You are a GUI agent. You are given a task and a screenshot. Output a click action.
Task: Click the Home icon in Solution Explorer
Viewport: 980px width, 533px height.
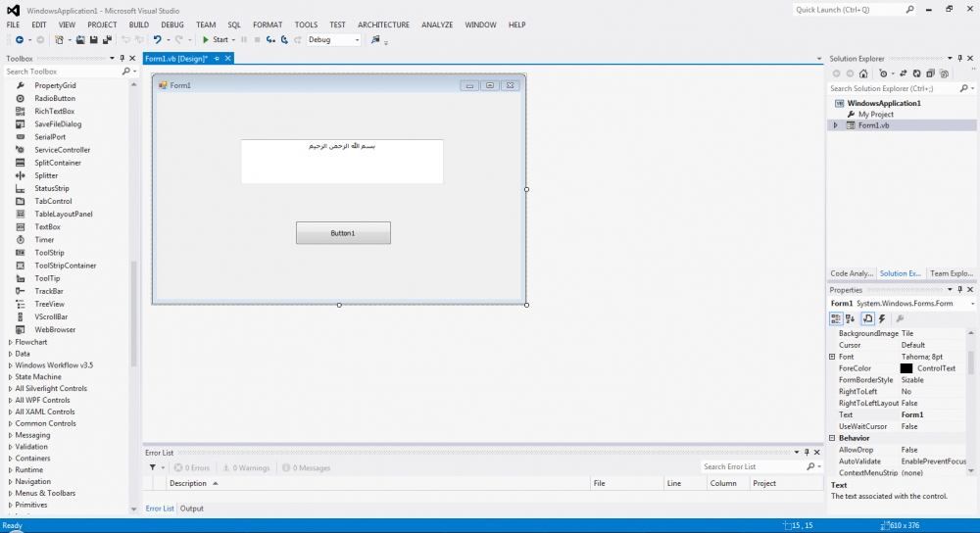pyautogui.click(x=863, y=73)
